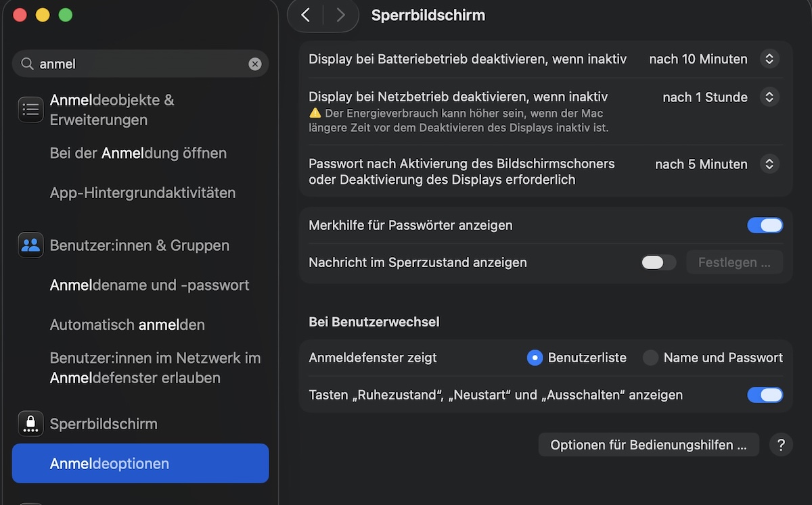Select Anmeldeoptionen in the sidebar
Screen dimensions: 812x505
pyautogui.click(x=140, y=464)
